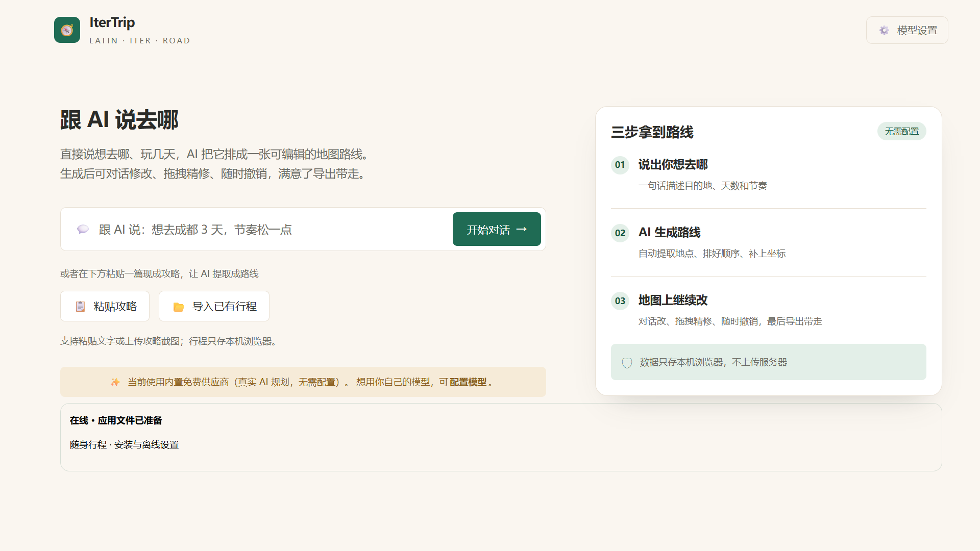Click the IterTrip brand name text
This screenshot has width=980, height=551.
112,22
